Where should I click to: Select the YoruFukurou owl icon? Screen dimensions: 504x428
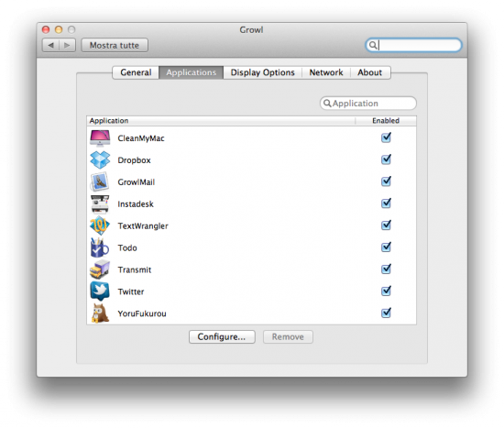pyautogui.click(x=100, y=313)
